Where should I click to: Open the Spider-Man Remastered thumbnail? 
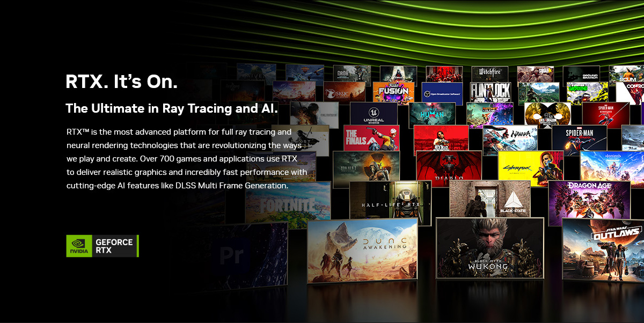click(x=605, y=114)
